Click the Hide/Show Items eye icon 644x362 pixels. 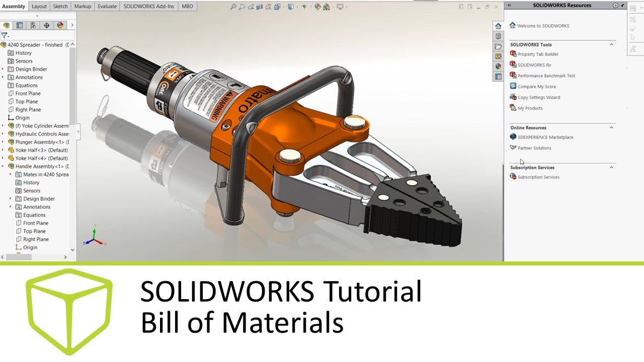click(x=304, y=7)
